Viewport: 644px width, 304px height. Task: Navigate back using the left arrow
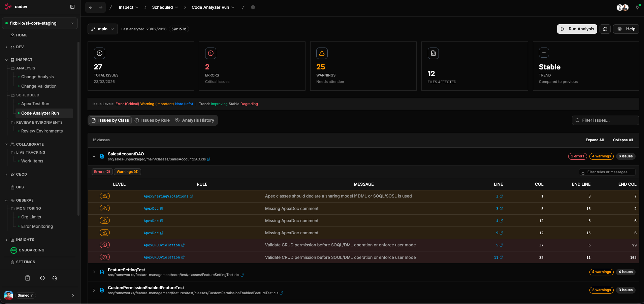point(90,7)
